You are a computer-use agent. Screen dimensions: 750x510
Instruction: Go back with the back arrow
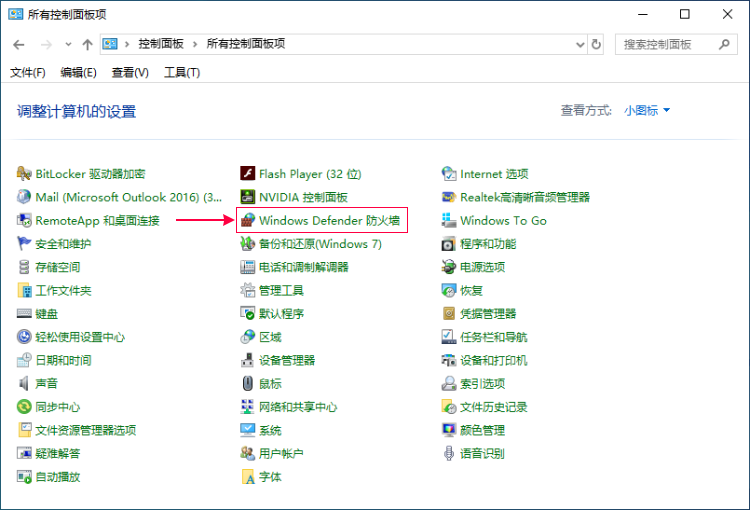[19, 44]
